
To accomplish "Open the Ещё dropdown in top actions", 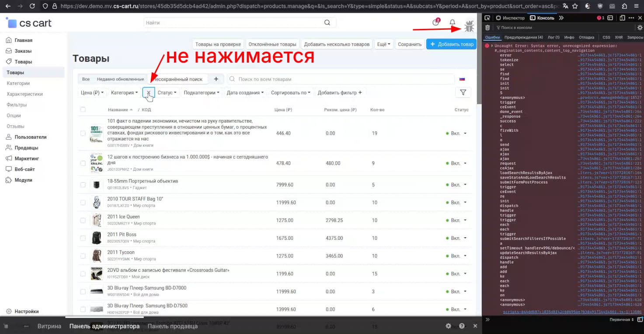I will pos(383,44).
